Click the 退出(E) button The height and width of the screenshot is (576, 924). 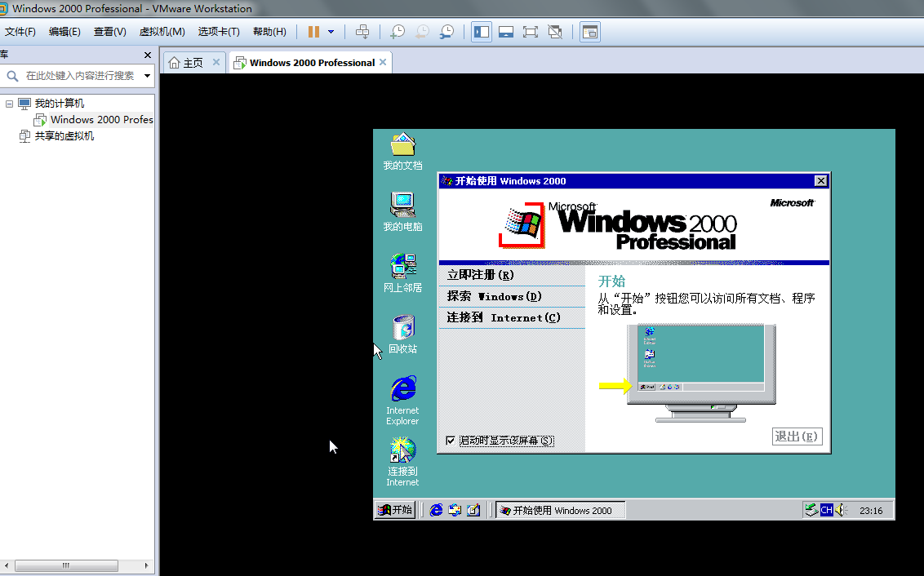pyautogui.click(x=797, y=436)
